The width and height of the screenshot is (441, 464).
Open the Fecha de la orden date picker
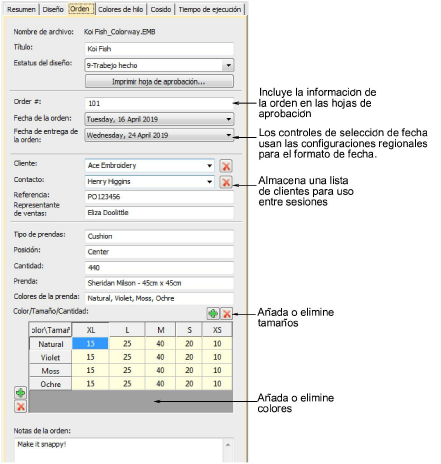point(229,119)
